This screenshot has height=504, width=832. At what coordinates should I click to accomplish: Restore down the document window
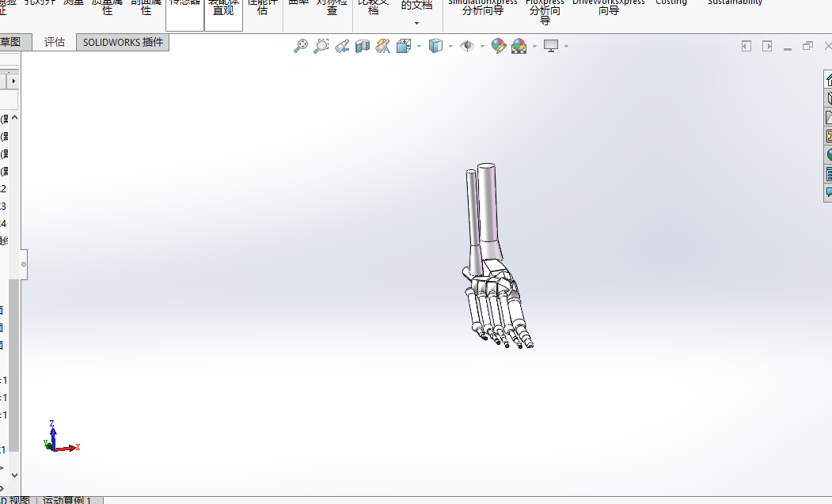[807, 46]
